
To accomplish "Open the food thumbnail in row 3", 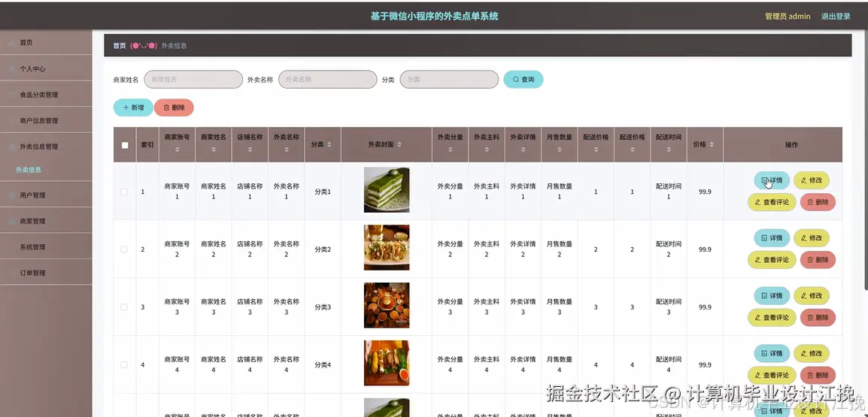I will pos(387,305).
